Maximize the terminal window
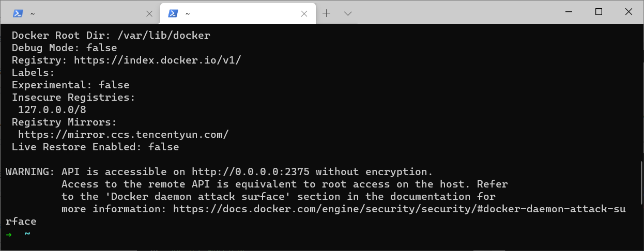Viewport: 644px width, 251px height. pos(599,12)
